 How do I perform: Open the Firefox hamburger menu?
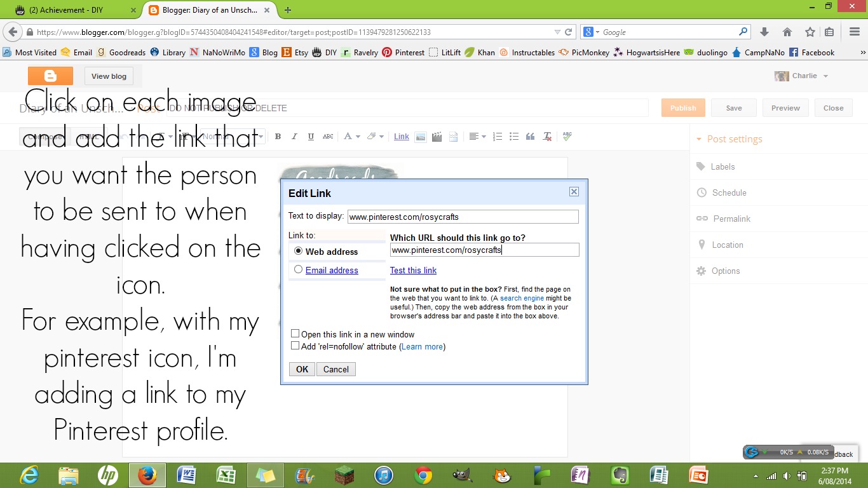[855, 32]
